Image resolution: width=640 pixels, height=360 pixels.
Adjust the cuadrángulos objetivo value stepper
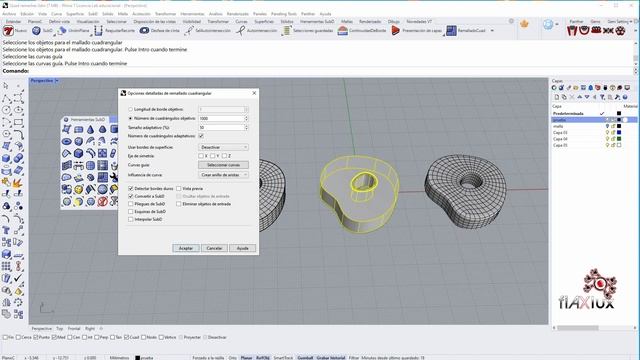coord(246,118)
